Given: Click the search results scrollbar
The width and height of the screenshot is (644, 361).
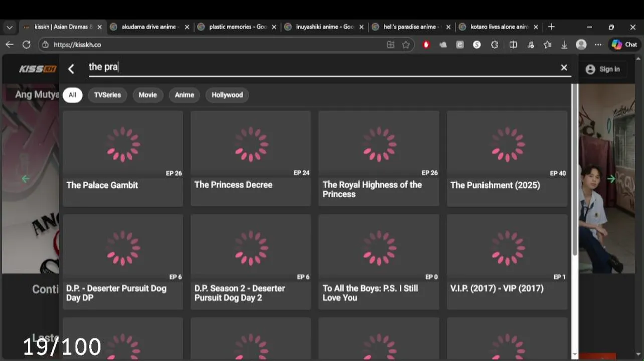Looking at the screenshot, I should pos(575,170).
